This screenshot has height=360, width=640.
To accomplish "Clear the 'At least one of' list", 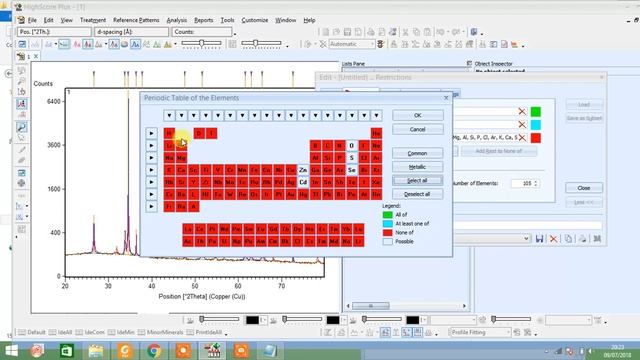I will click(x=522, y=124).
